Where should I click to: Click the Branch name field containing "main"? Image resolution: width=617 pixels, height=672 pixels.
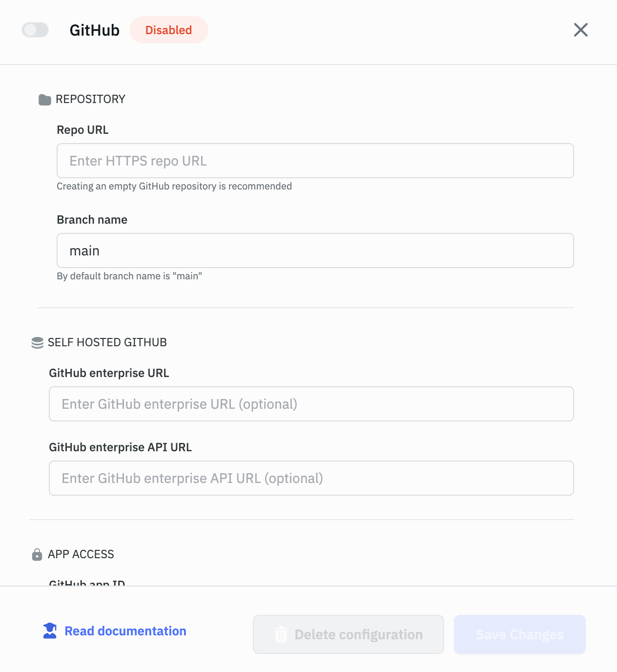(315, 251)
